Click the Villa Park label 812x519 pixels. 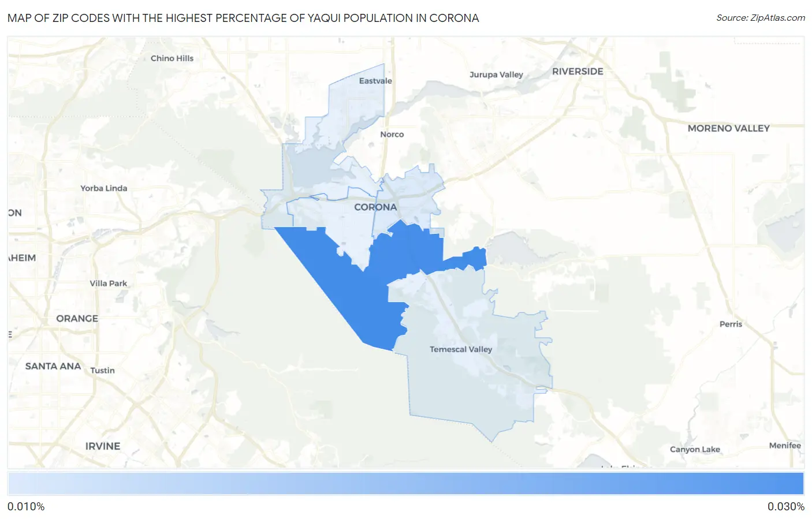click(109, 283)
